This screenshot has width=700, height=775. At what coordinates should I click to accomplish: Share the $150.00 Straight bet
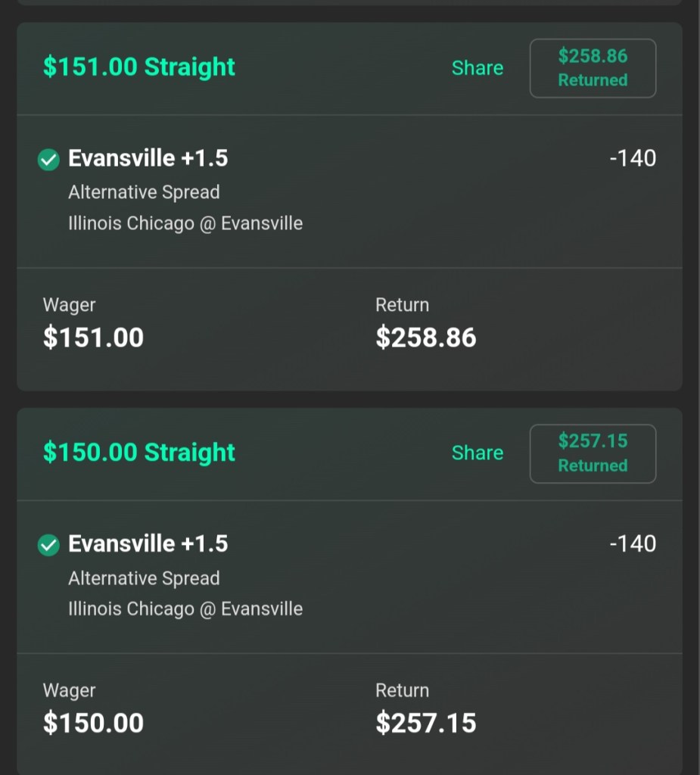coord(477,453)
